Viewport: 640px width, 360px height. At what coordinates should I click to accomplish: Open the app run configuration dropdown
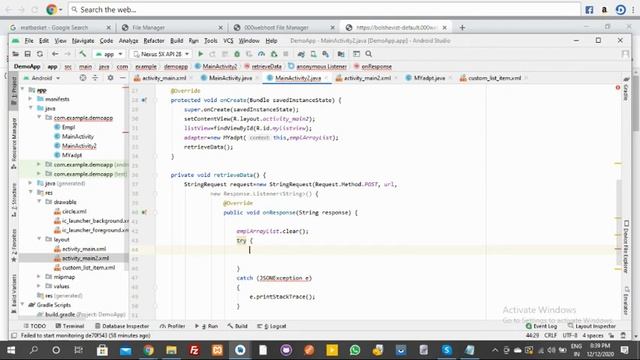click(109, 54)
